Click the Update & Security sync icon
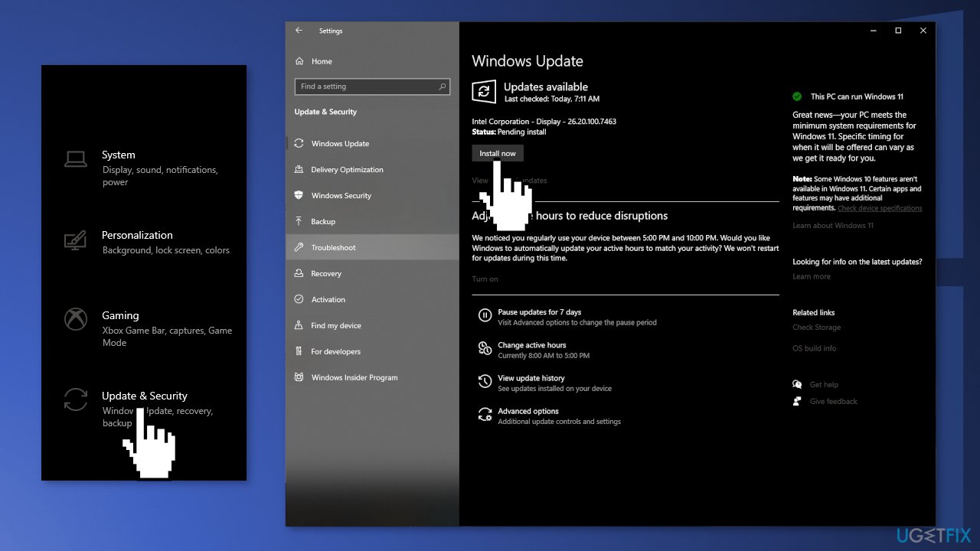The width and height of the screenshot is (980, 551). point(76,399)
